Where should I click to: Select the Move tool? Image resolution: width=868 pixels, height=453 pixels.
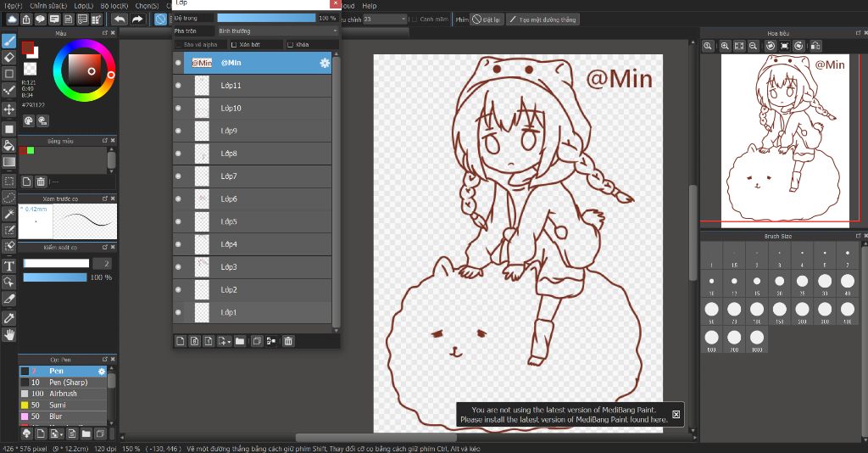coord(8,109)
